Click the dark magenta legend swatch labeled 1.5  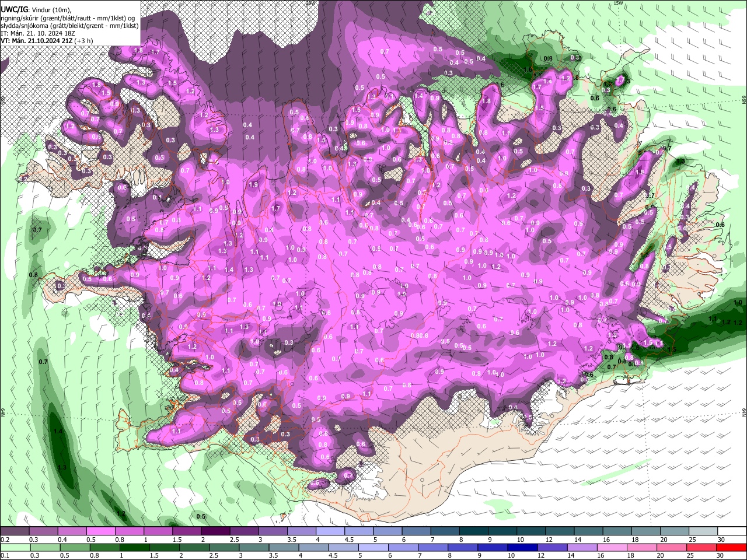point(187,531)
